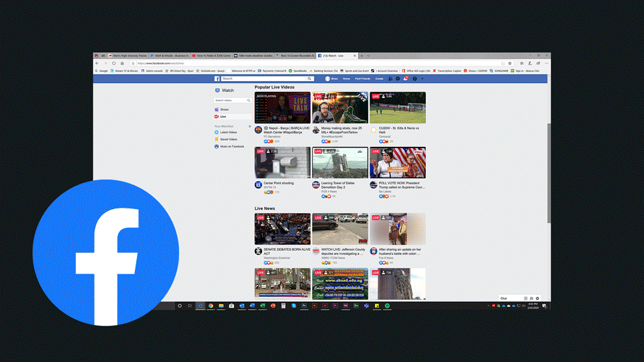This screenshot has height=362, width=644.
Task: Click WVTM 13 page avatar
Action: (258, 185)
